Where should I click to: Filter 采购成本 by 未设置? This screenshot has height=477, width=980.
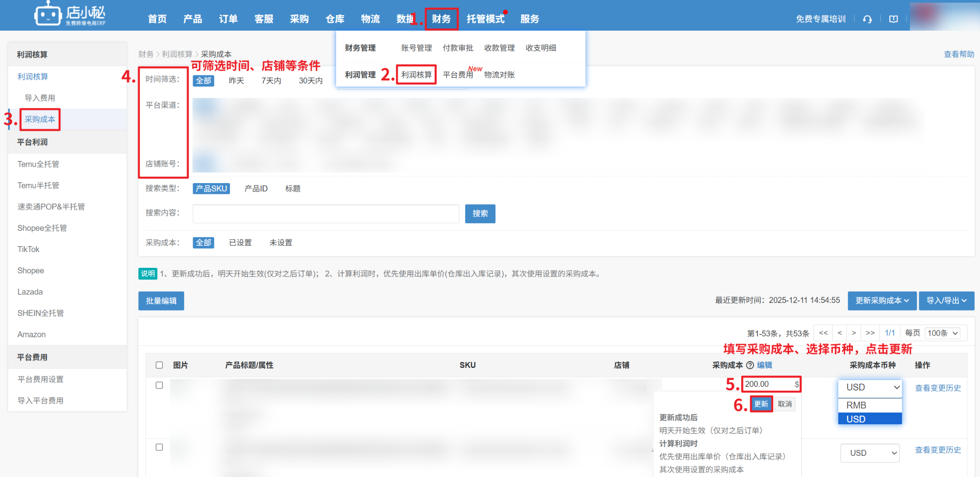point(281,243)
